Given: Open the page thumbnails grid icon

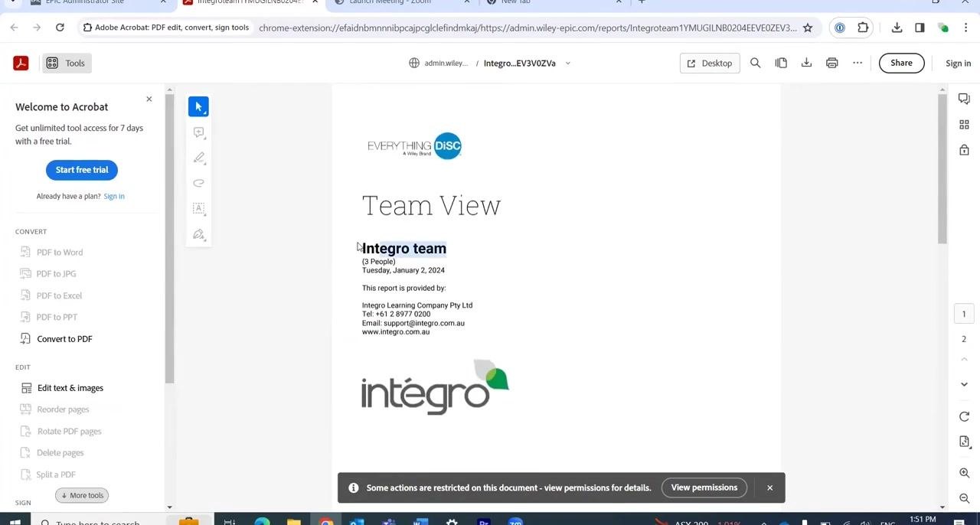Looking at the screenshot, I should tap(964, 125).
